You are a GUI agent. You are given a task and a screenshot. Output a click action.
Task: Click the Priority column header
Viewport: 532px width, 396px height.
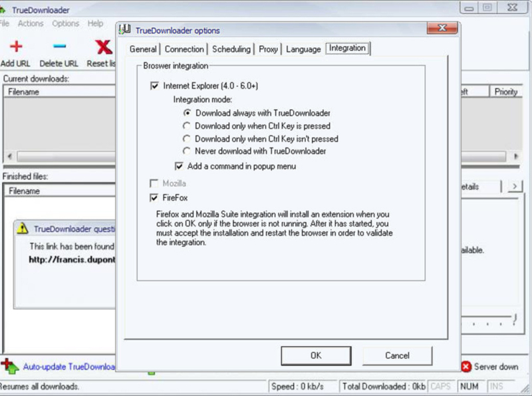click(505, 92)
